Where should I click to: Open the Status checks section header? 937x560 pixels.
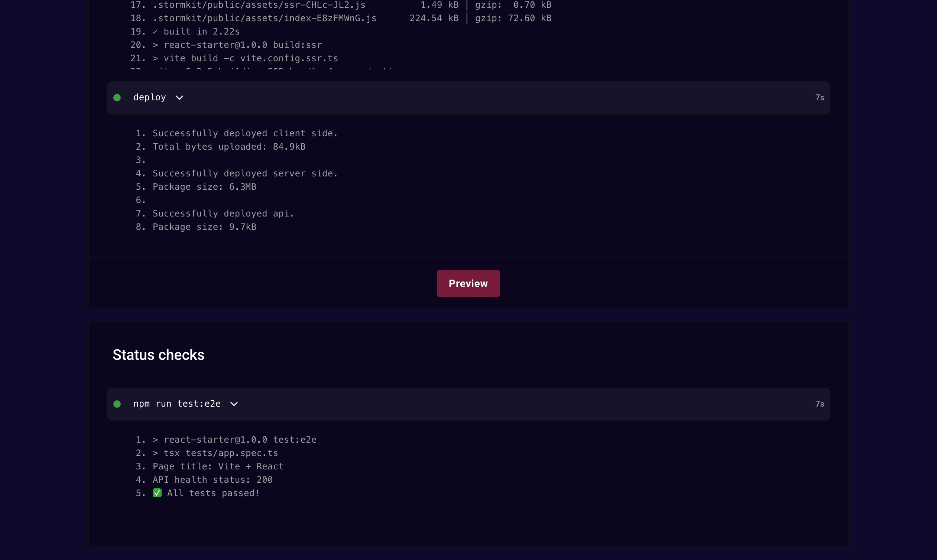158,354
